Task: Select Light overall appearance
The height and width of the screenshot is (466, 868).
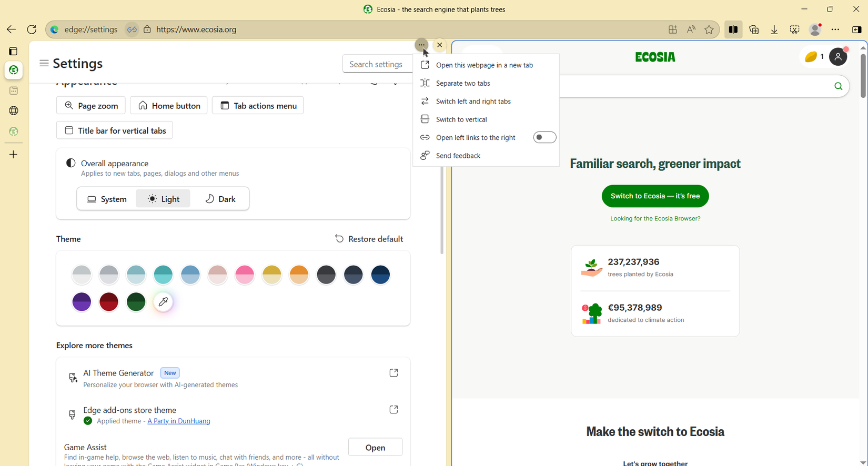Action: click(x=163, y=199)
